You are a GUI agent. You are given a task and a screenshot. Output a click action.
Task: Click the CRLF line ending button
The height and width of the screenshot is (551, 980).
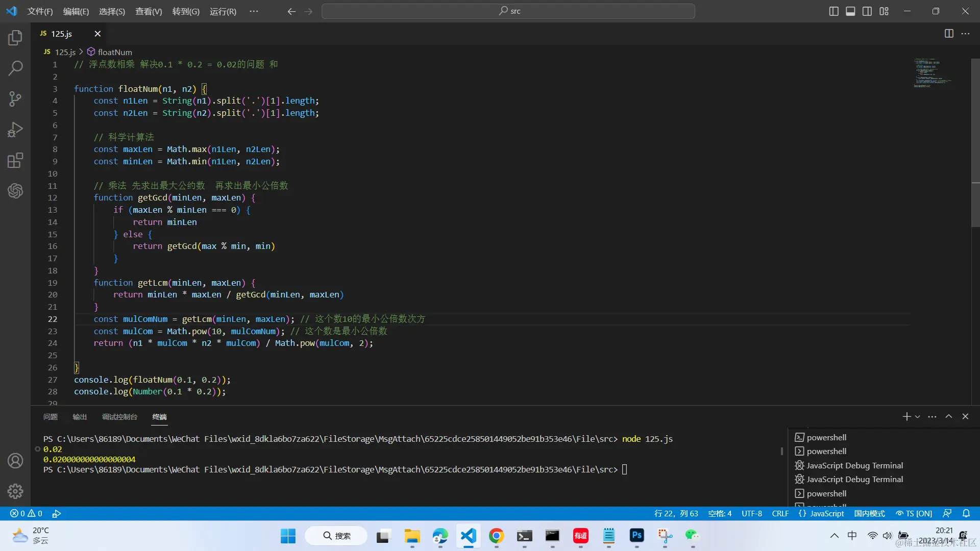tap(780, 514)
